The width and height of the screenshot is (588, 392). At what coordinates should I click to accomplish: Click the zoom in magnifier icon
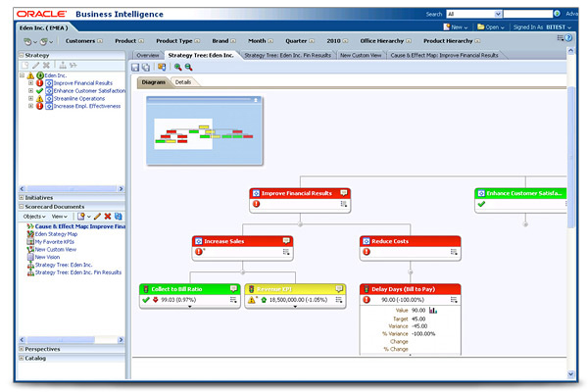[x=177, y=67]
